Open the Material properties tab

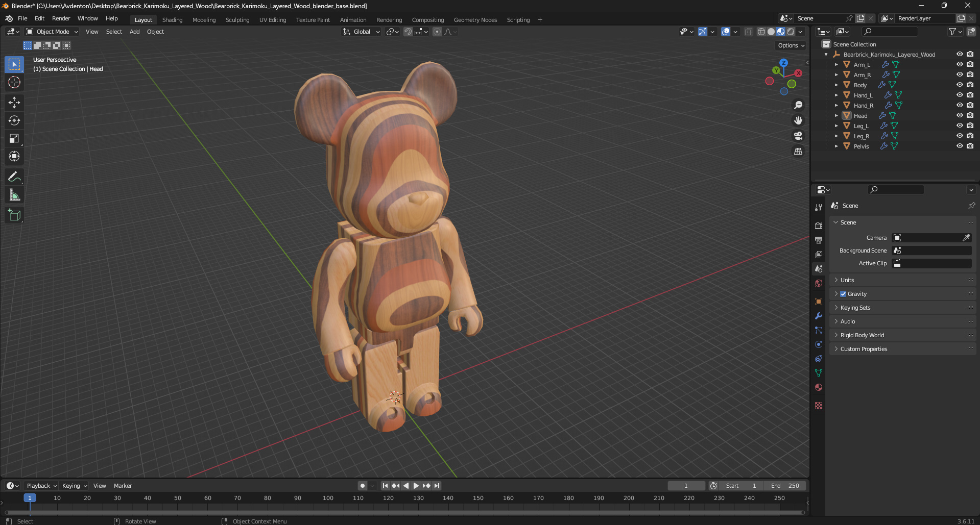click(819, 387)
